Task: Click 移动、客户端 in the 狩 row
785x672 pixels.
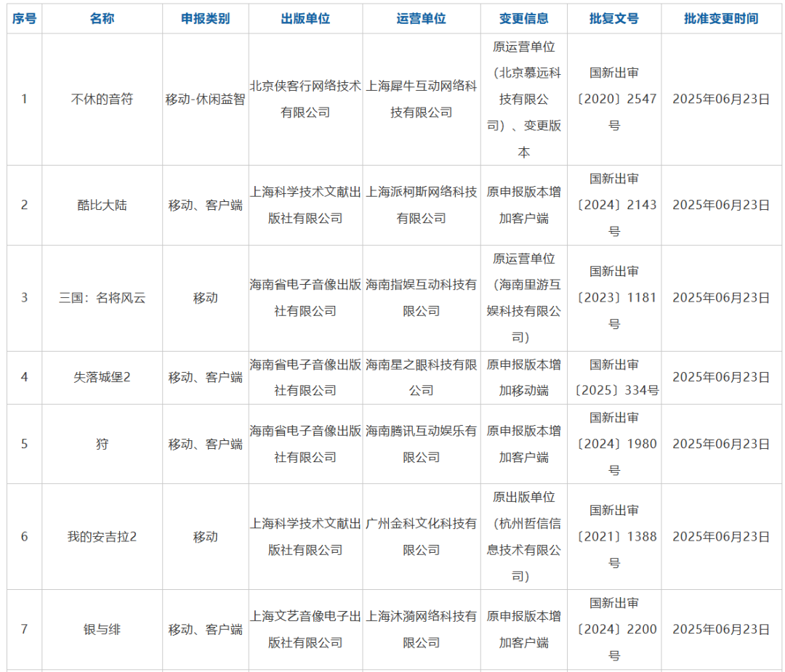Action: click(x=205, y=444)
